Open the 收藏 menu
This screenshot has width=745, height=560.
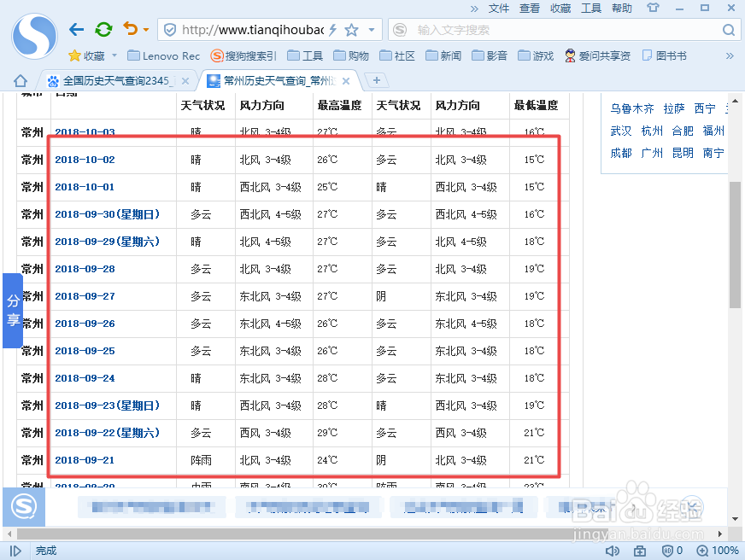tap(560, 9)
